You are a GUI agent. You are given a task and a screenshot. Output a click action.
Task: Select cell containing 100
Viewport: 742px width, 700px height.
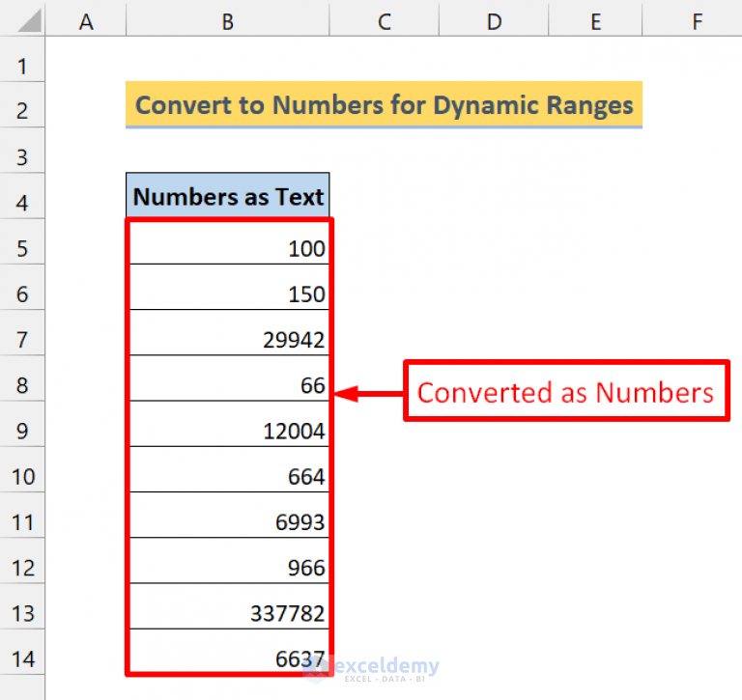pyautogui.click(x=228, y=241)
